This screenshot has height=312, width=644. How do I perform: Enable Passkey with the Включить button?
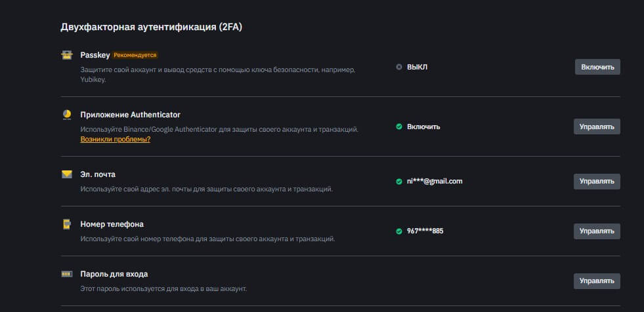coord(597,67)
